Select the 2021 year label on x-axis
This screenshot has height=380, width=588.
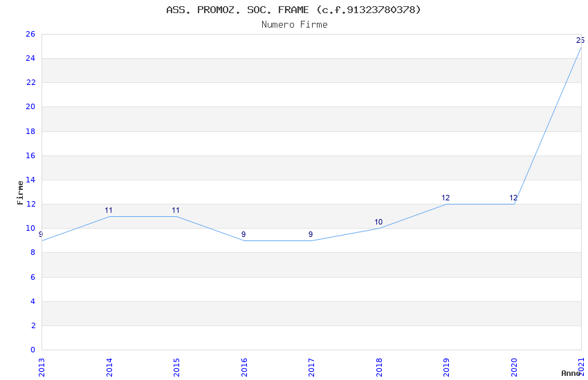coord(581,368)
